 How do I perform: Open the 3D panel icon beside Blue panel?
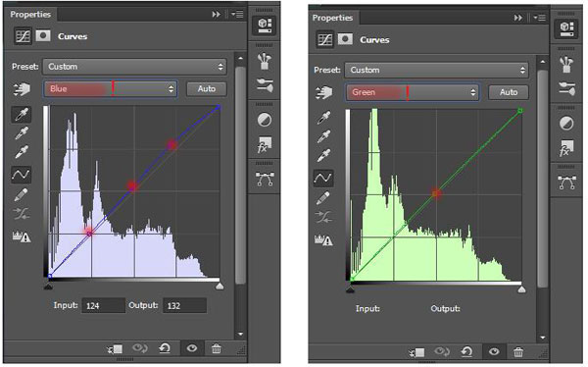(x=265, y=26)
